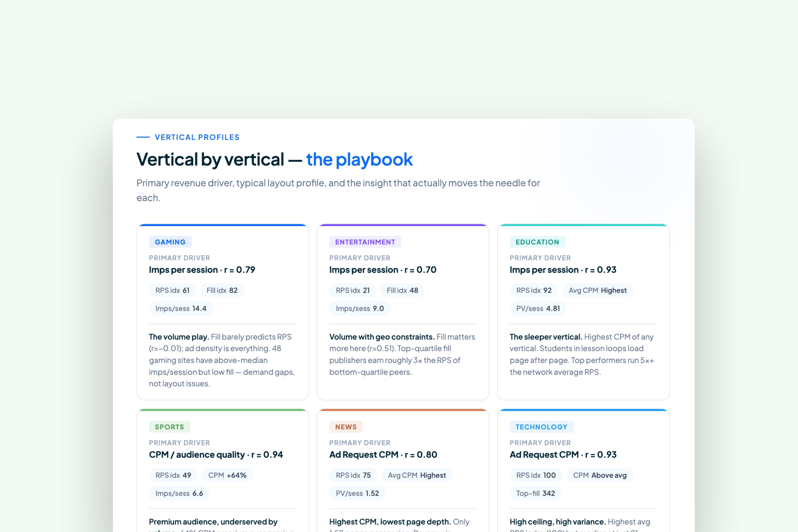
Task: Click the 'PV/sess 4.81' chip
Action: [x=538, y=308]
